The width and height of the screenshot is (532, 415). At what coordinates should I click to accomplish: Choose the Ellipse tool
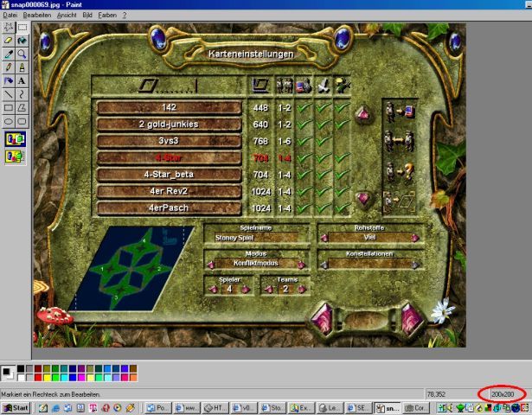(9, 121)
